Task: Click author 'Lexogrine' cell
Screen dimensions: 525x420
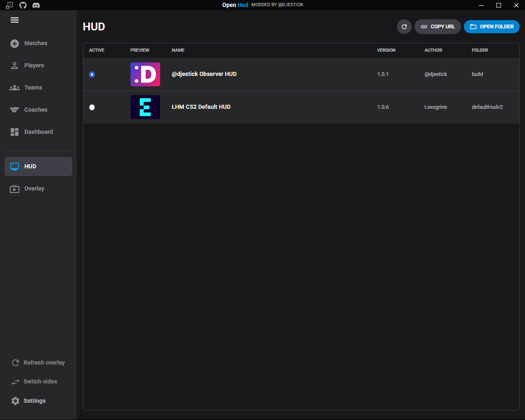Action: [x=436, y=107]
